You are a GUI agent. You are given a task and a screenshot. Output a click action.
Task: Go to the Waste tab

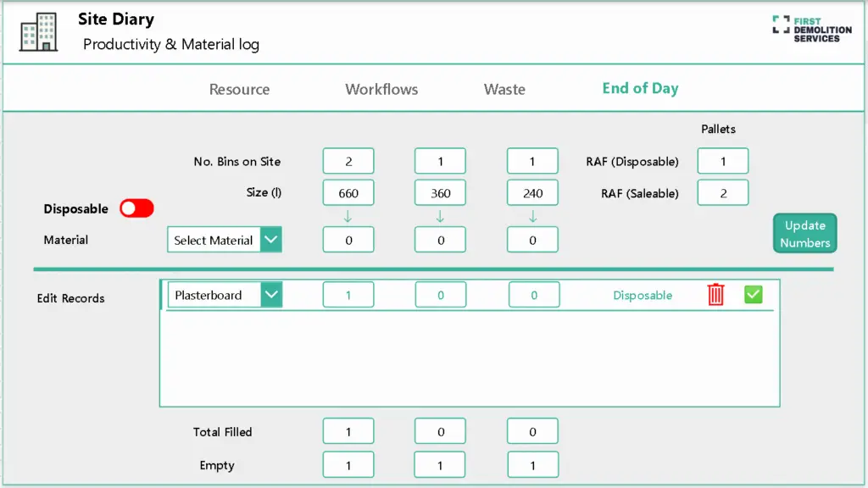coord(504,89)
